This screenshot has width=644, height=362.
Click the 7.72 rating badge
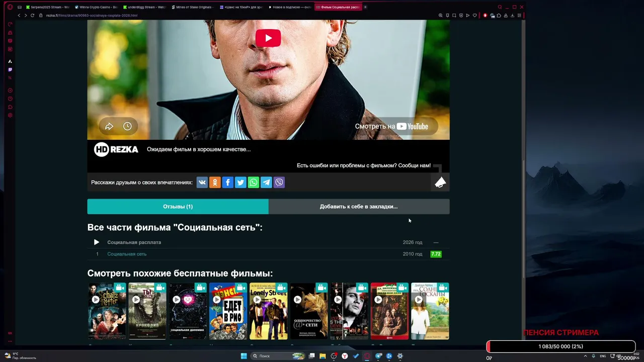point(436,254)
